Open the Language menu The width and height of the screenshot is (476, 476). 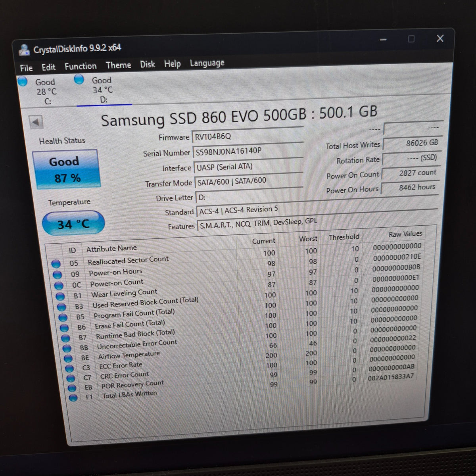[x=207, y=63]
